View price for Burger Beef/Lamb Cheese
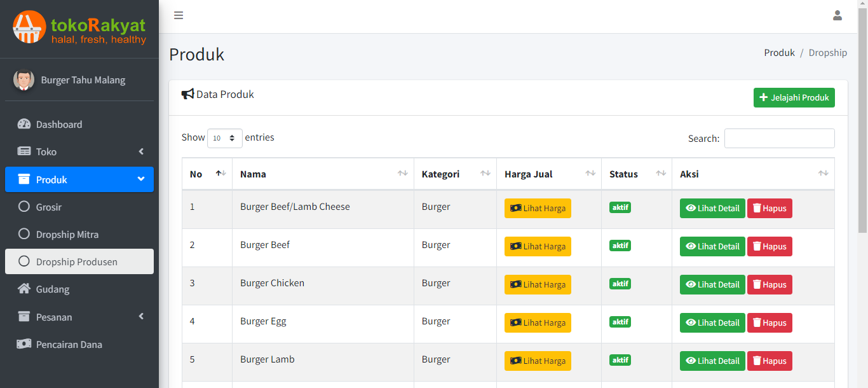 tap(538, 209)
